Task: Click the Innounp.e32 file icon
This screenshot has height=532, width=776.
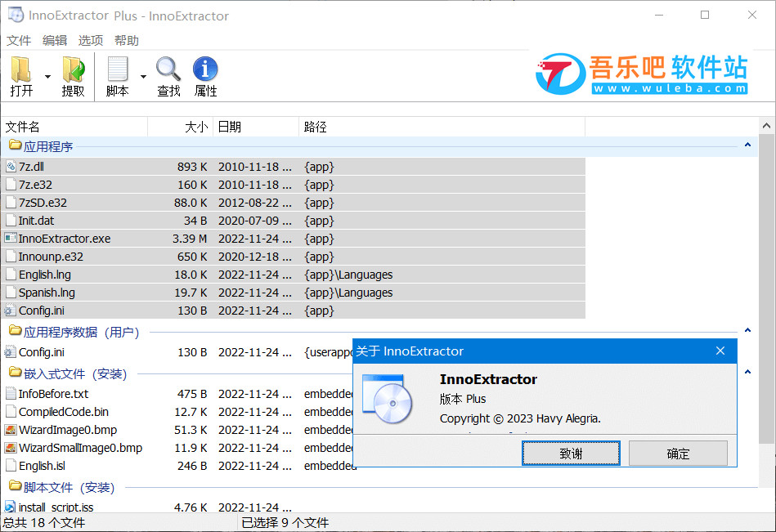Action: [x=11, y=257]
